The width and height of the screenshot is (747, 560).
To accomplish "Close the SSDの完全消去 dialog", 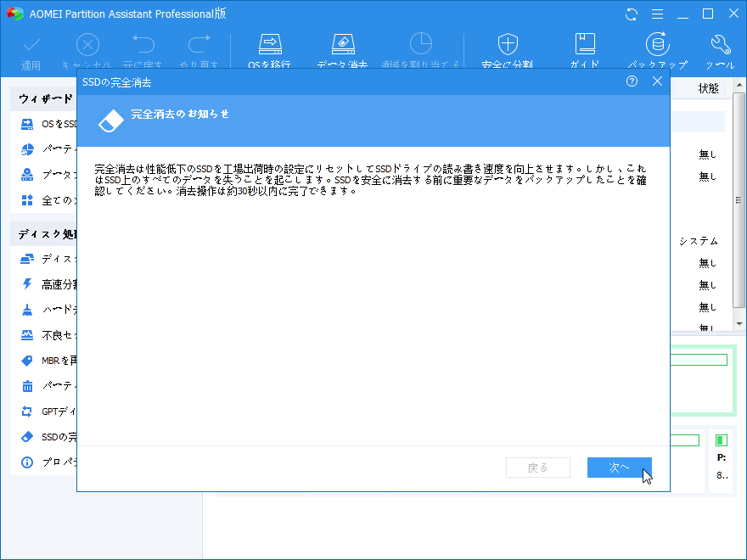I will 657,81.
